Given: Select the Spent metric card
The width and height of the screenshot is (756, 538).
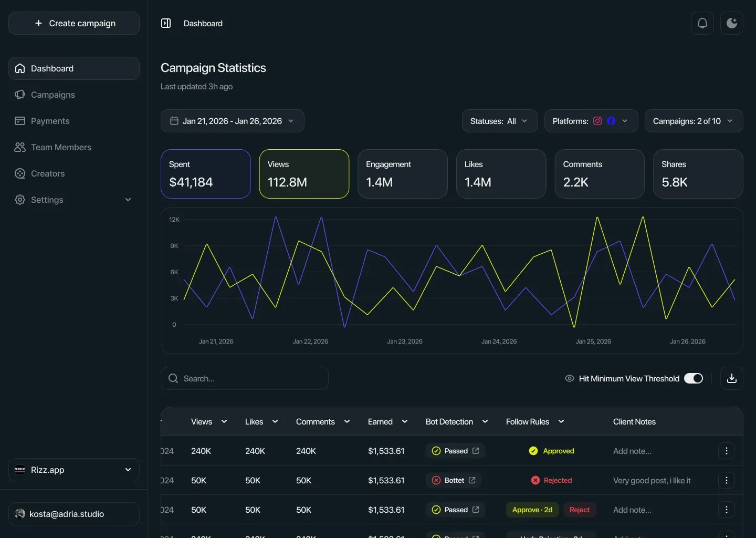Looking at the screenshot, I should (206, 174).
